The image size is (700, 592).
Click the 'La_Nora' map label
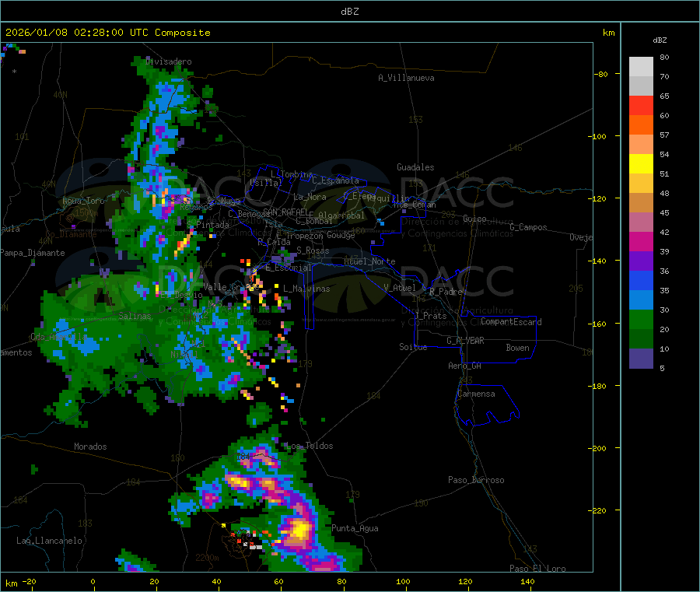point(310,197)
